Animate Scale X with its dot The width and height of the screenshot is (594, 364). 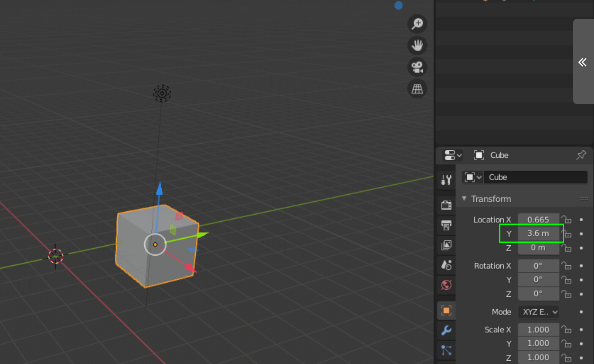pos(581,330)
